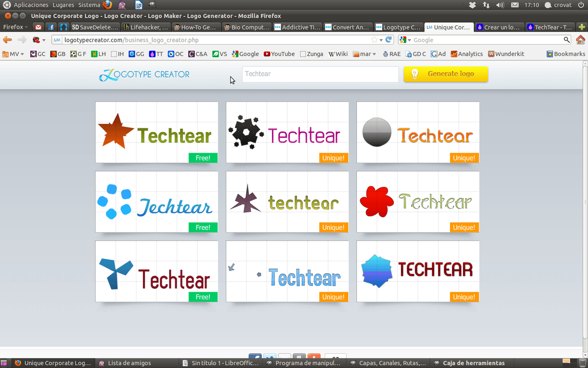Expand the mar bookmark folder
Screen dimensions: 588x368
click(x=364, y=54)
